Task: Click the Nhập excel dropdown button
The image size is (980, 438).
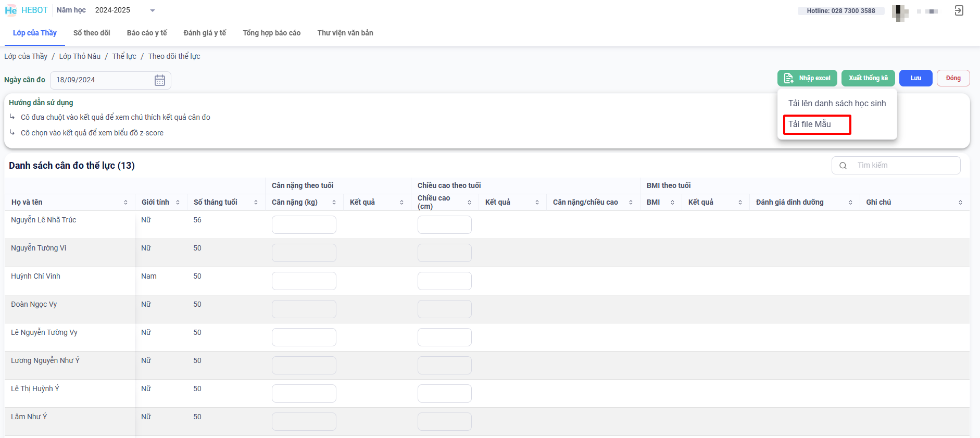Action: (807, 78)
